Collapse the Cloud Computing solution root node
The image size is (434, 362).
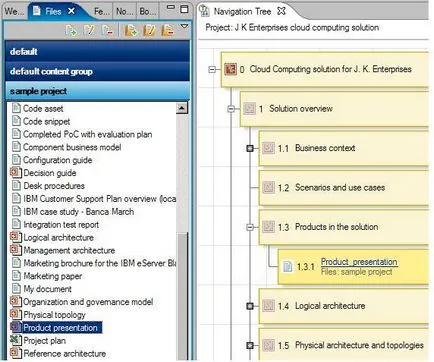pos(212,69)
